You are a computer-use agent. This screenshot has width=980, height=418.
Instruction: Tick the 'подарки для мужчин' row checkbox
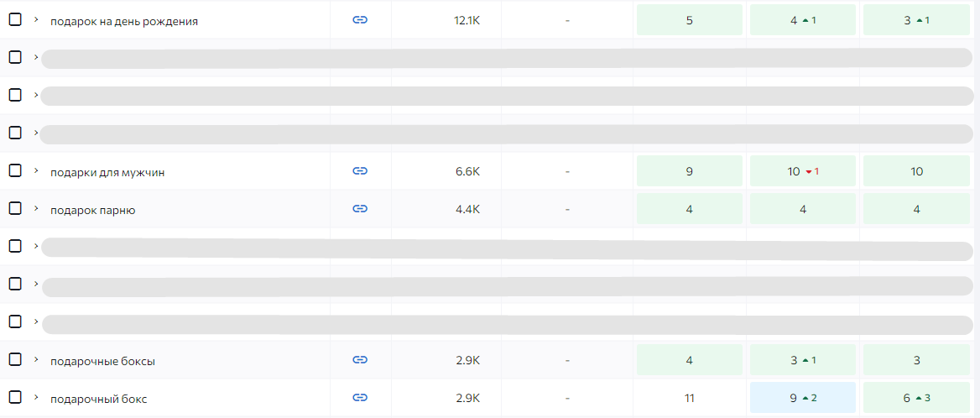click(15, 170)
